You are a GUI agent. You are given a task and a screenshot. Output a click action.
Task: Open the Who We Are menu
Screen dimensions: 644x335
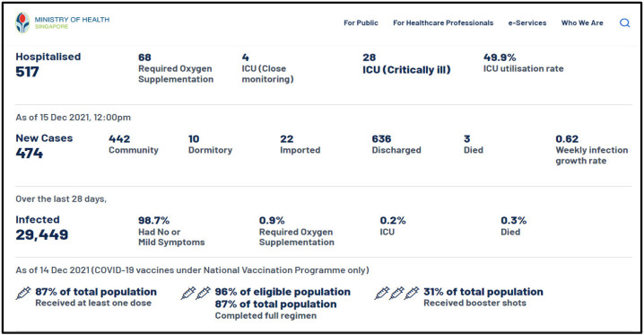pos(582,23)
